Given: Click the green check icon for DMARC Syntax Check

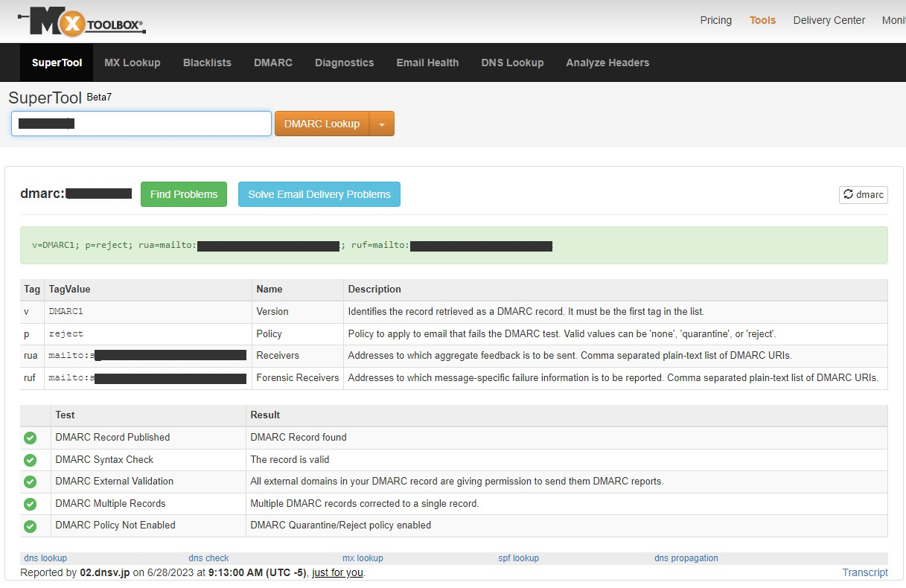Looking at the screenshot, I should (30, 460).
